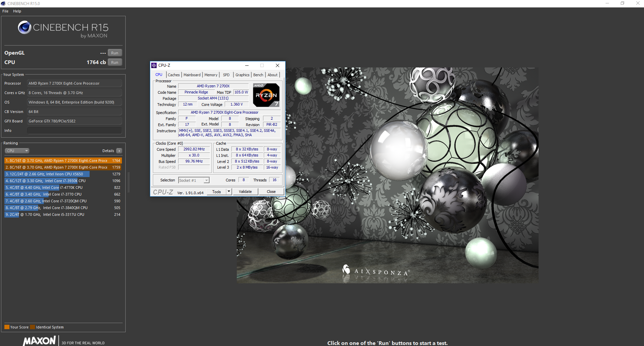Click the Multiplier value x 30.0
This screenshot has width=644, height=346.
pos(194,155)
